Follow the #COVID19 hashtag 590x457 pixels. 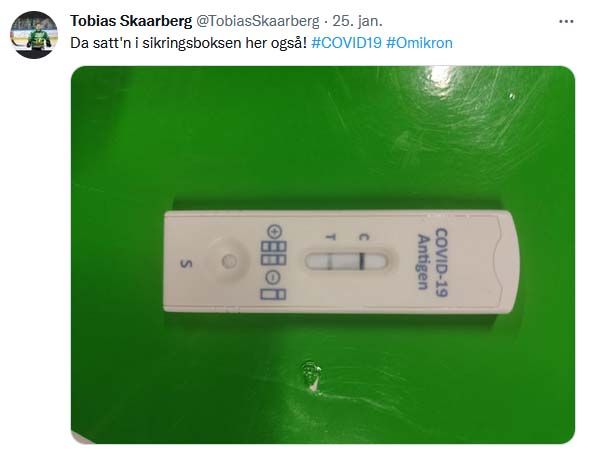click(347, 43)
